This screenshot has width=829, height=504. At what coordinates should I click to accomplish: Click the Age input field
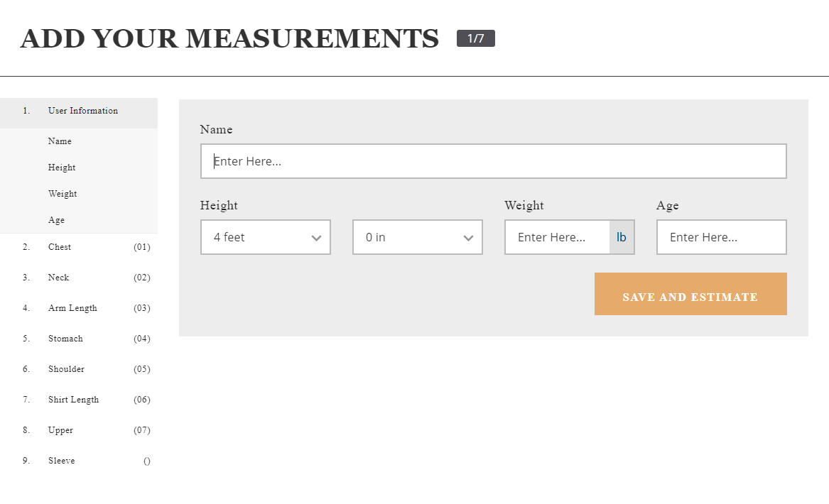coord(721,237)
